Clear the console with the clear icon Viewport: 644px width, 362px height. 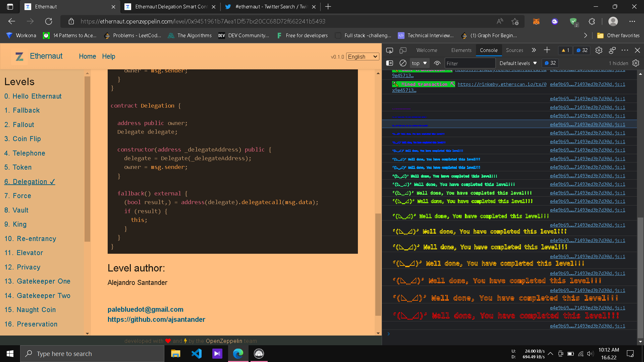click(x=403, y=63)
